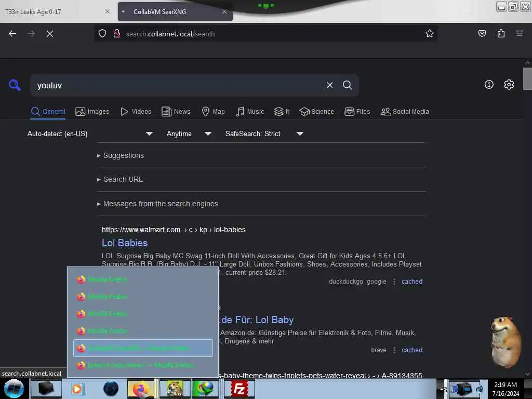Open the Lol Babies result link
Screen dimensions: 532x399
tap(125, 243)
